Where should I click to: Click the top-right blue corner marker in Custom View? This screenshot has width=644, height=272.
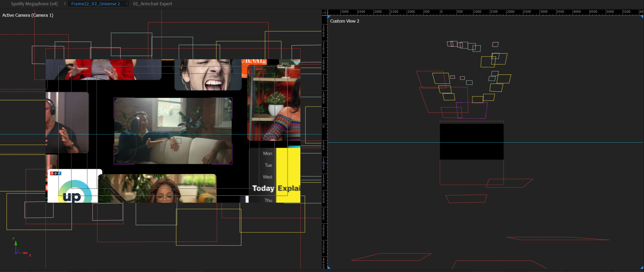click(642, 17)
